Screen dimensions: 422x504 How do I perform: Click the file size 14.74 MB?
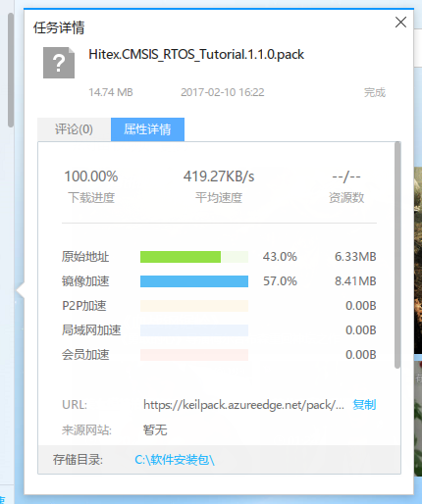(x=111, y=92)
